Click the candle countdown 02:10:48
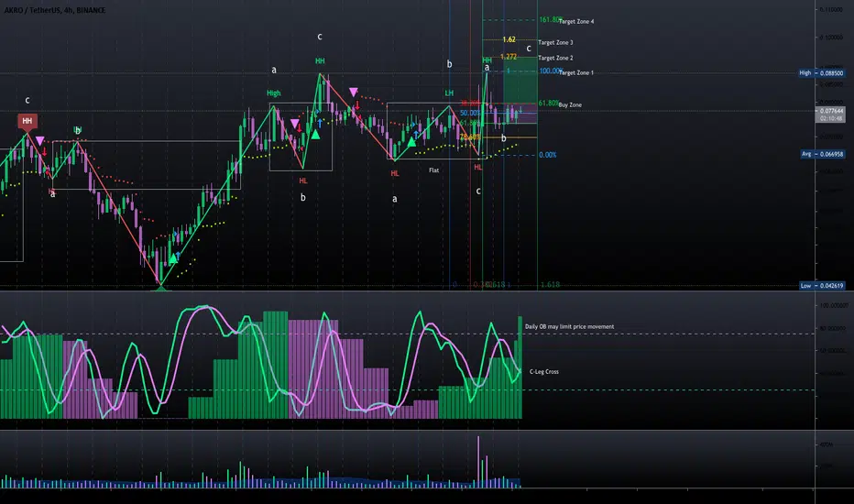 [x=830, y=118]
